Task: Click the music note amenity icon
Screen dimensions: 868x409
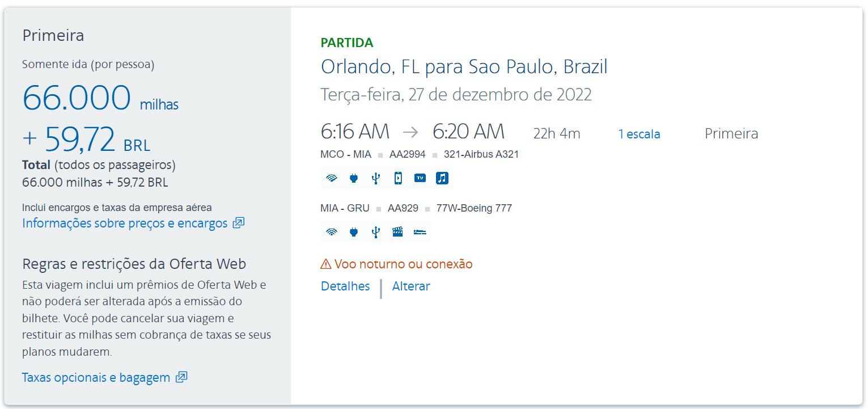Action: 442,178
